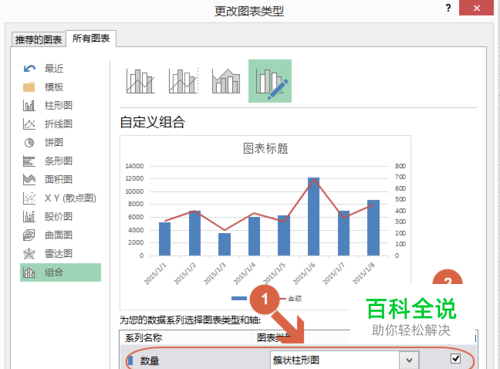Select 饼图 chart category
Screen dimensions: 500x369
[x=54, y=143]
